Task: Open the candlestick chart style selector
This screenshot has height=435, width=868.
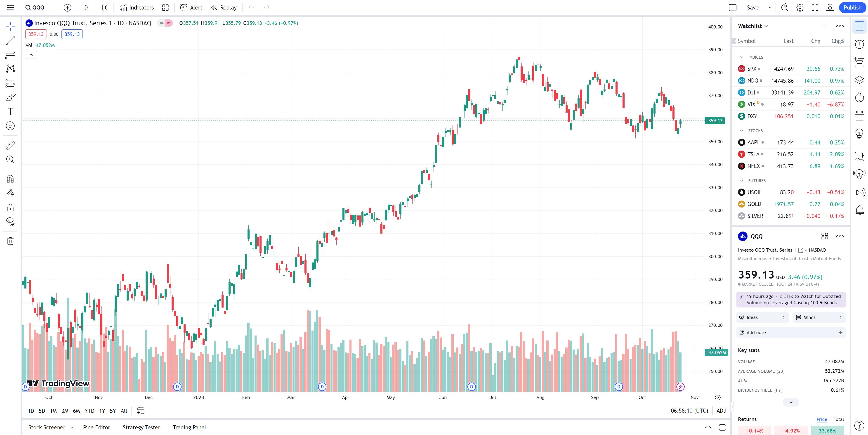Action: (x=105, y=7)
